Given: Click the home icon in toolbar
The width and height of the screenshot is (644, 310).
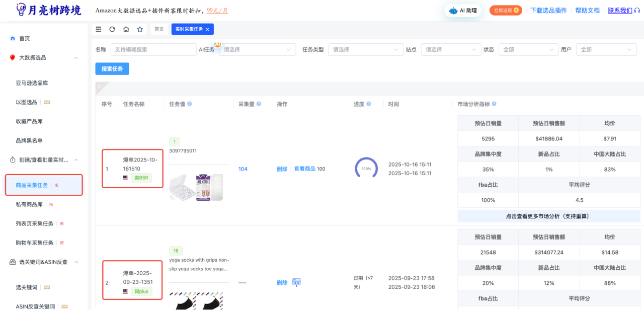Looking at the screenshot, I should (x=126, y=29).
